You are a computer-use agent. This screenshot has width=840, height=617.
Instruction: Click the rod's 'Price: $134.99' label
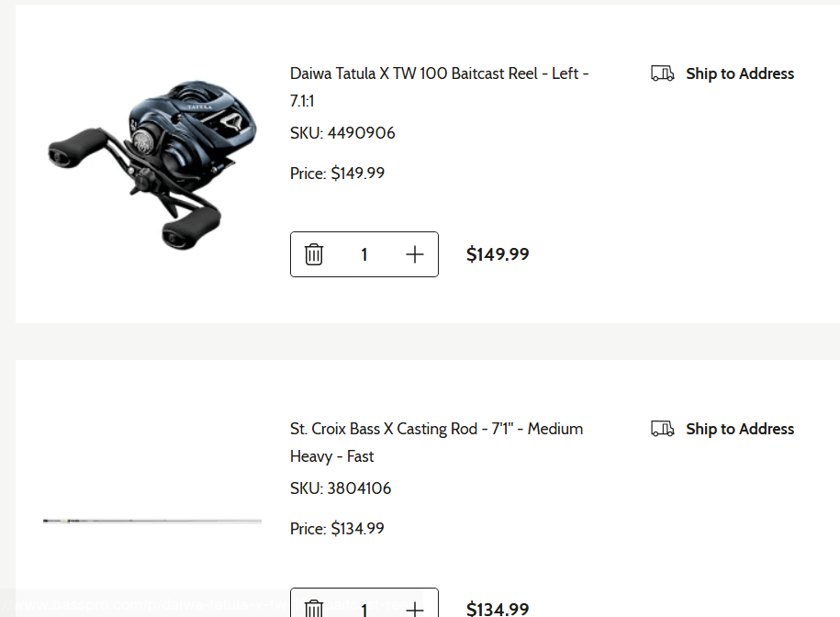pos(337,529)
